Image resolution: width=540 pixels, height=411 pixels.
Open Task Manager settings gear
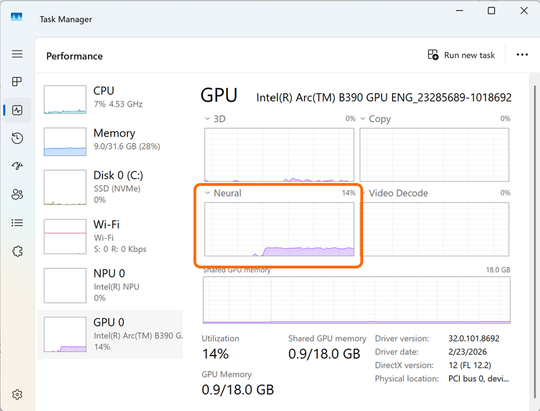(x=17, y=394)
